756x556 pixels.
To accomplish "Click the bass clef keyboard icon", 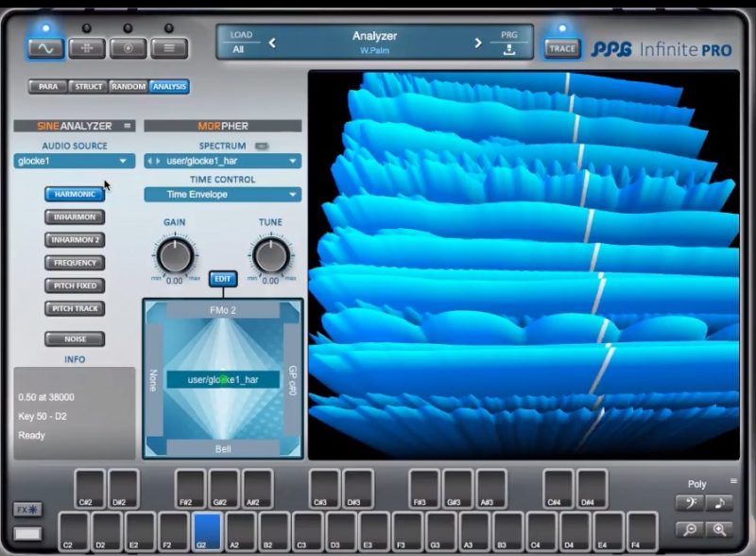I will [690, 503].
